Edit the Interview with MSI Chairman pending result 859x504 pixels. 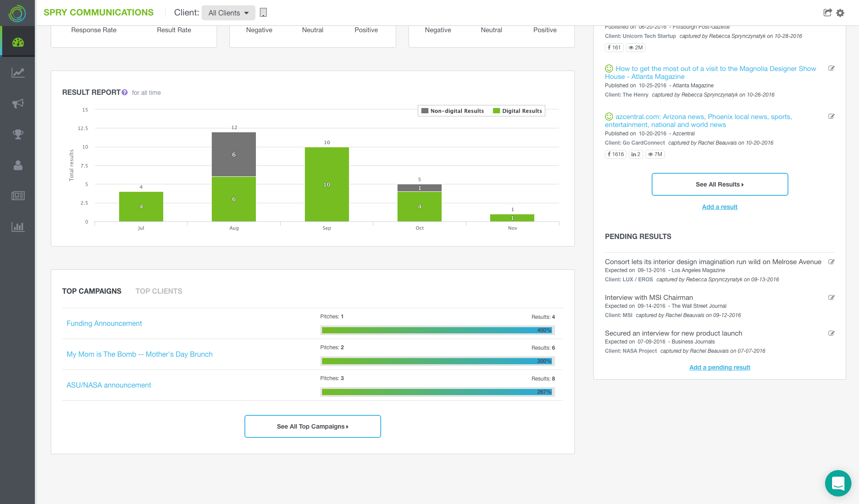[x=831, y=298]
